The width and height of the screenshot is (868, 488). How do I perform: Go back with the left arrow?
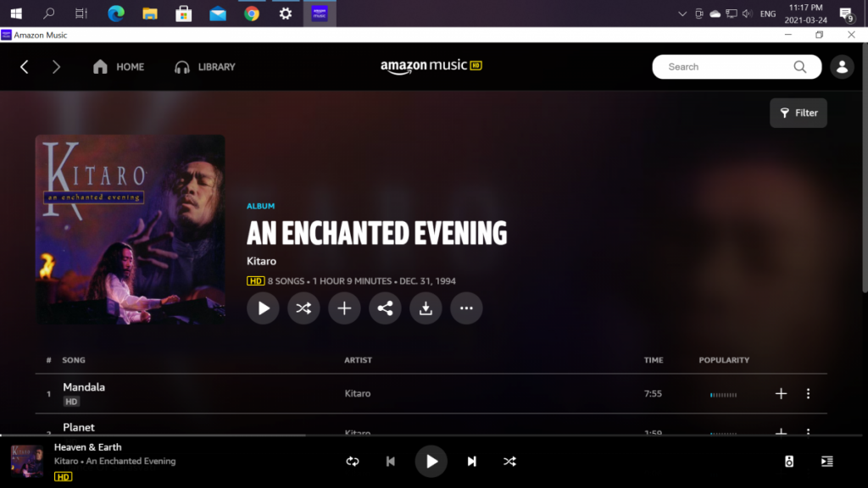[x=25, y=67]
